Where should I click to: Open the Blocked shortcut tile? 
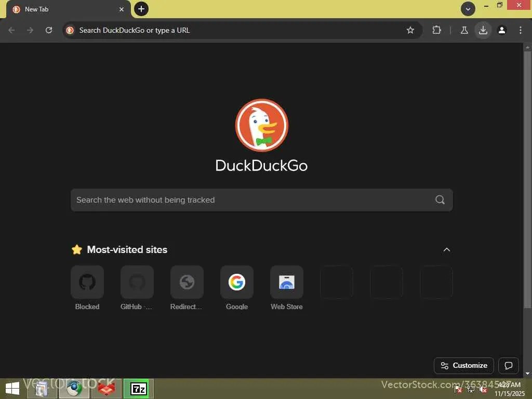pos(87,288)
